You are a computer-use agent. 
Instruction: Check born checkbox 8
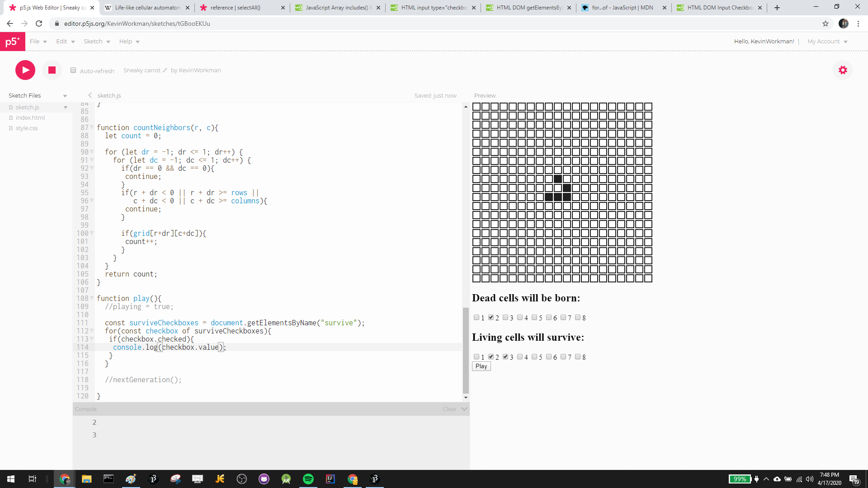pyautogui.click(x=578, y=317)
